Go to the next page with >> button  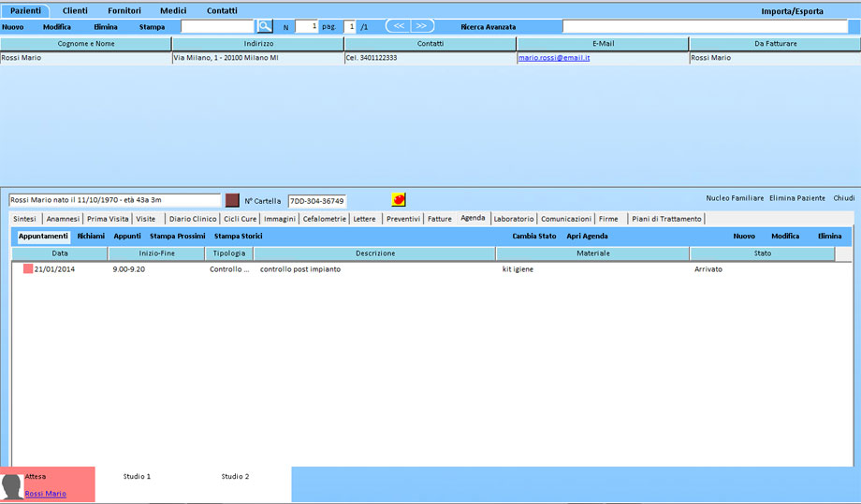(422, 26)
